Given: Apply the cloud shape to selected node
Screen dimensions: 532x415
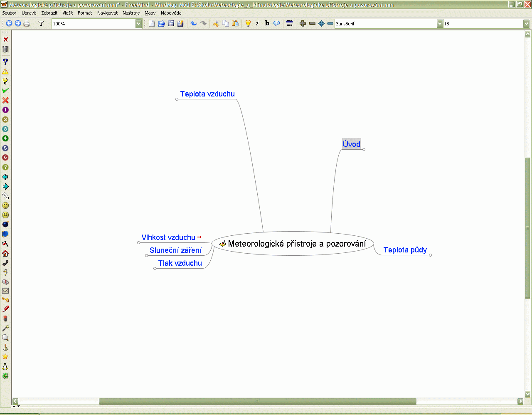Looking at the screenshot, I should tap(276, 24).
